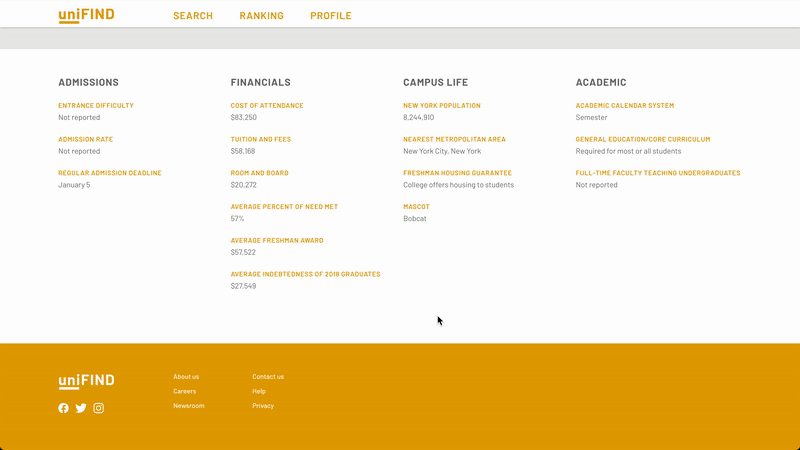Screen dimensions: 800x450
Task: Click the $27,549 indebtedness value
Action: tap(243, 286)
